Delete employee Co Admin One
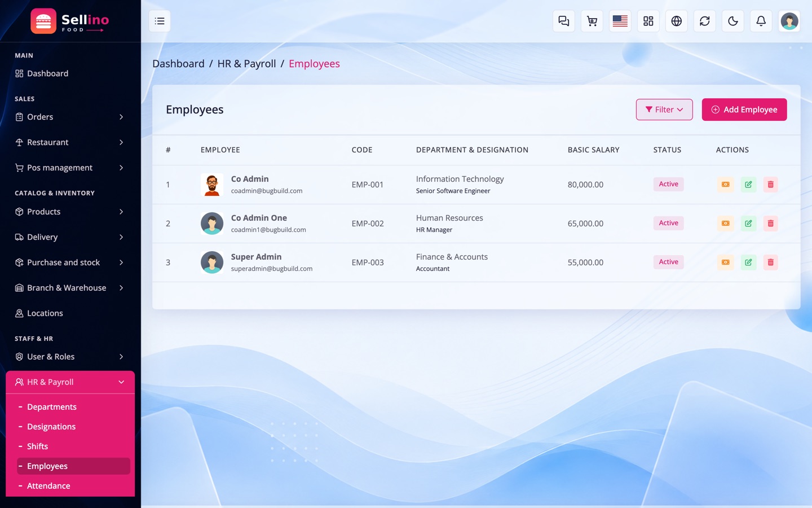 click(770, 224)
